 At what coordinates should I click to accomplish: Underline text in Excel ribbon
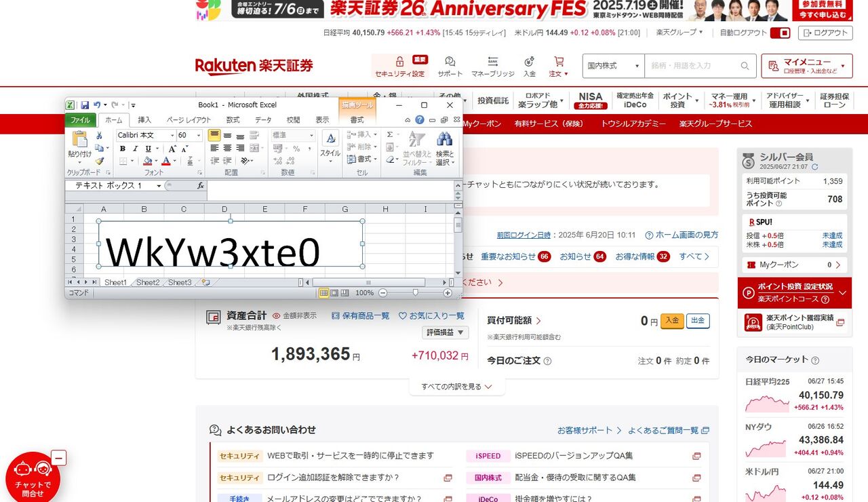point(147,149)
